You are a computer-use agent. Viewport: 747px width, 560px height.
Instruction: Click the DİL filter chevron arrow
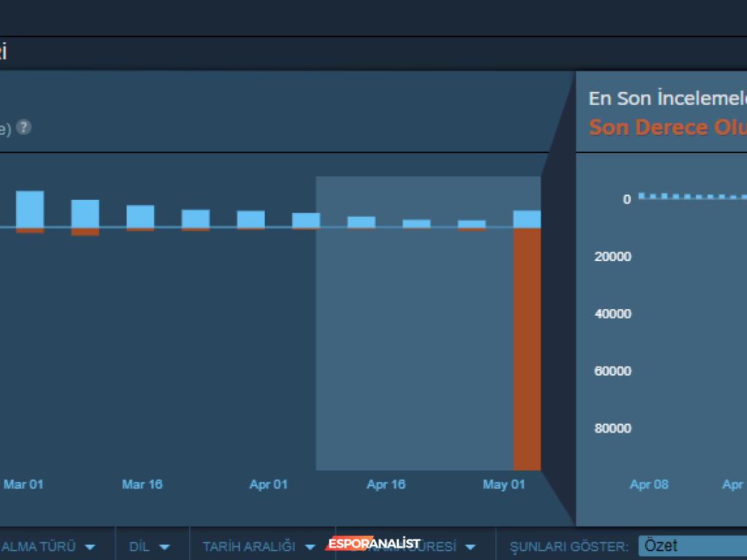[x=165, y=545]
